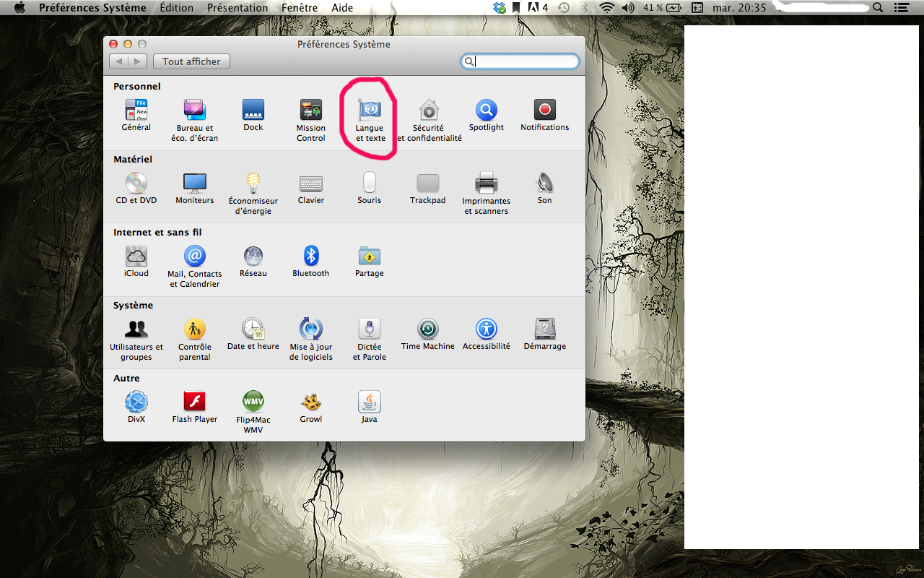Open CD et DVD preferences

click(x=136, y=189)
